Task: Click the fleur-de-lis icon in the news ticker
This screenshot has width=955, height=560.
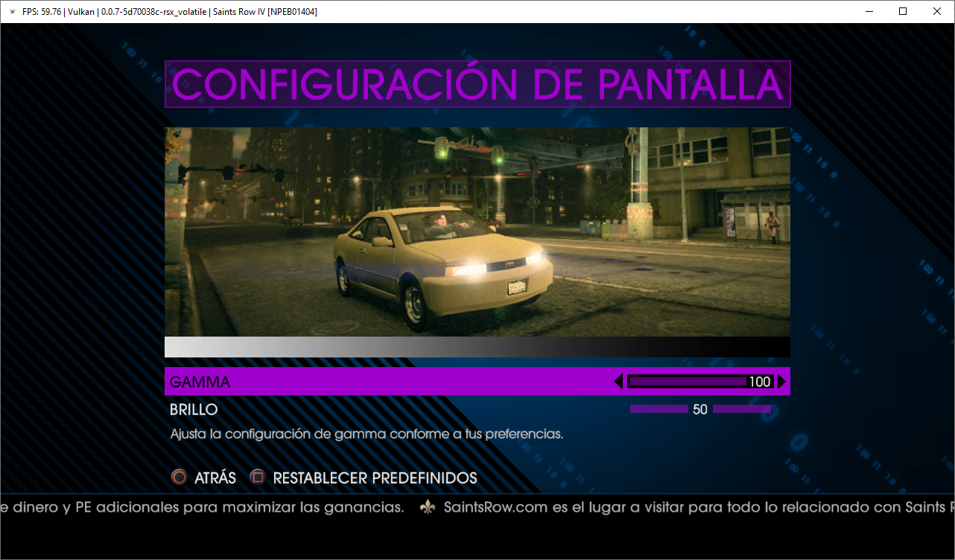Action: pyautogui.click(x=427, y=508)
